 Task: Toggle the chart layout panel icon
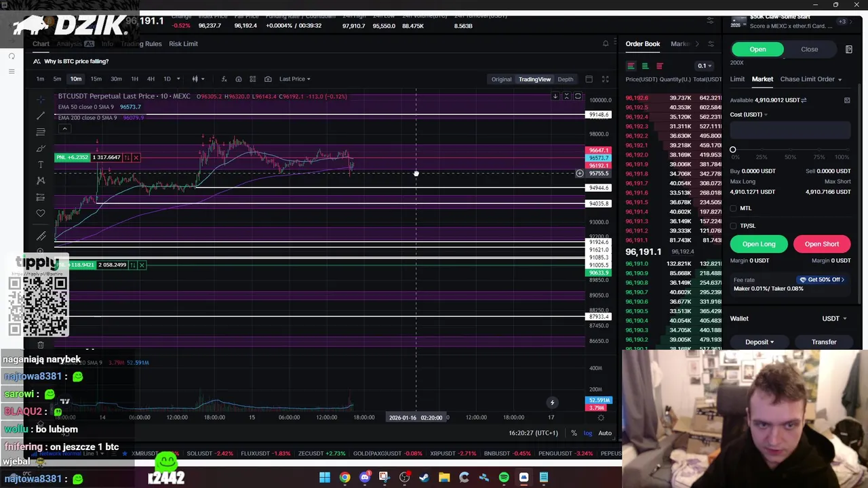pos(589,79)
